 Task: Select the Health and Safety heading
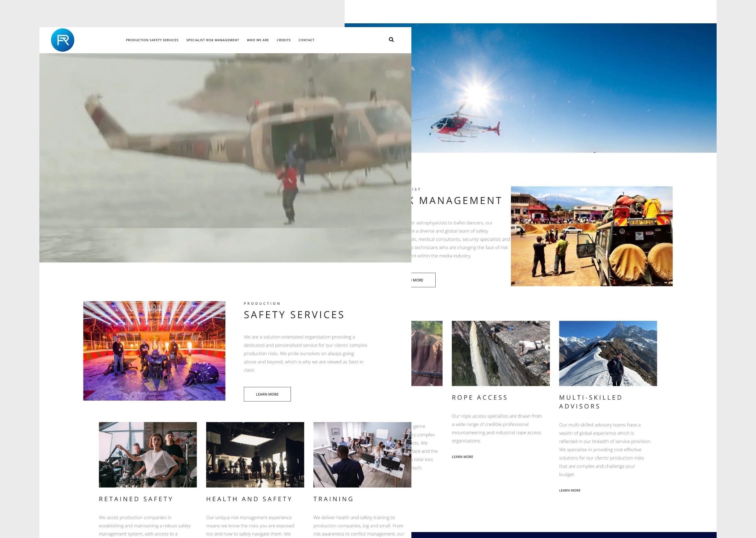pyautogui.click(x=249, y=499)
